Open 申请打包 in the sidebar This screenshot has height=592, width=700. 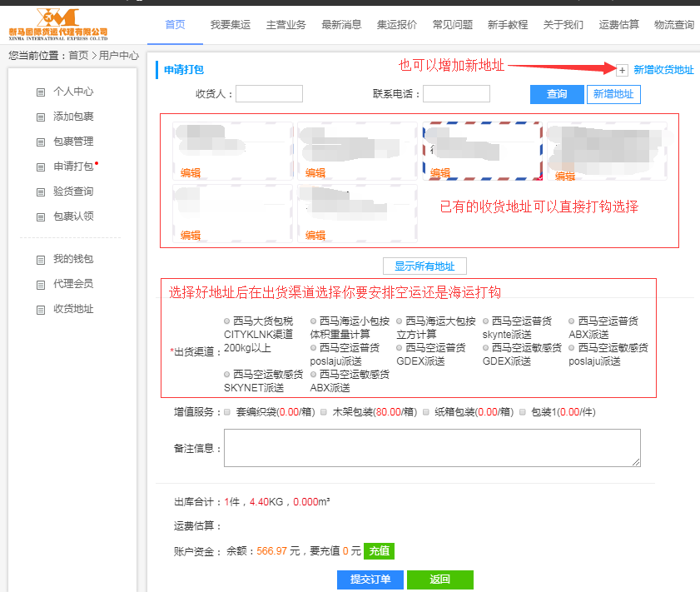73,167
